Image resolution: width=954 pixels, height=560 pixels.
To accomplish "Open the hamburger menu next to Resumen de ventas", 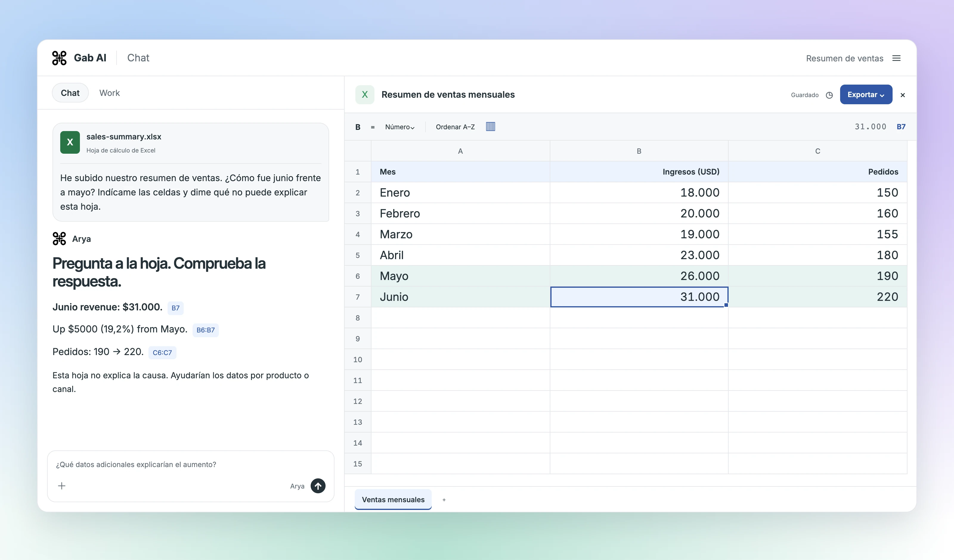I will 896,58.
